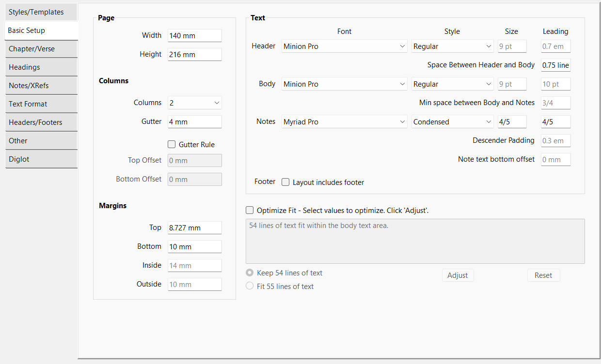Click the Body size field

tap(512, 84)
